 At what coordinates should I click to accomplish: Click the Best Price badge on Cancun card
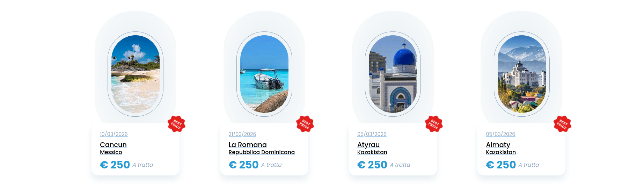coord(176,124)
